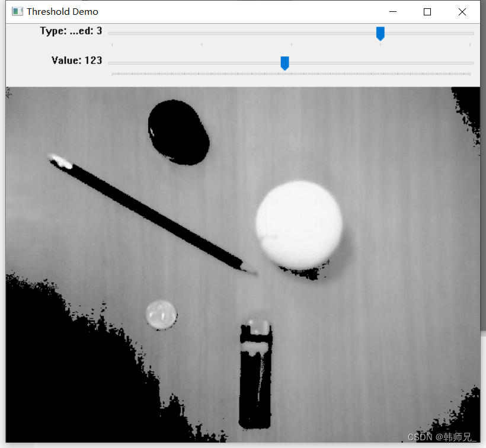Click the rightmost end of the Type trackbar

(x=471, y=34)
